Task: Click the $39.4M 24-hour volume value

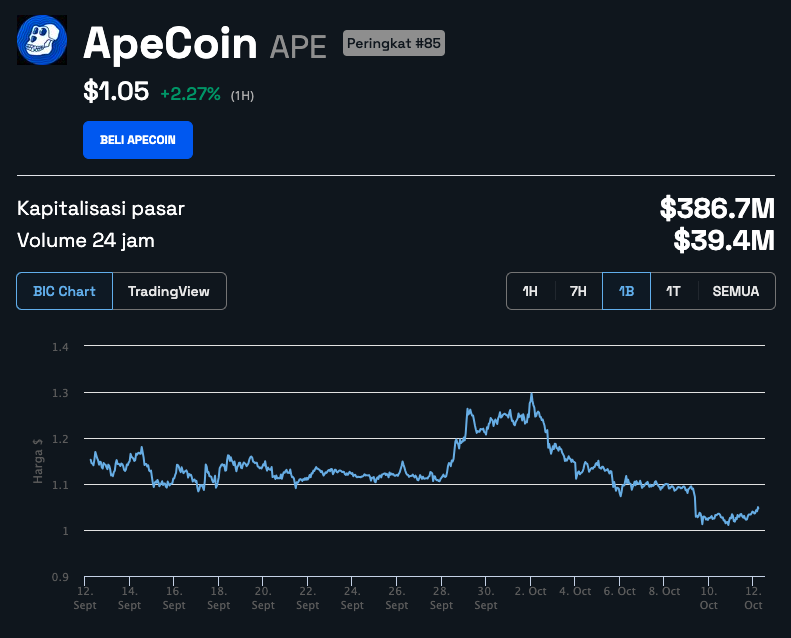Action: pyautogui.click(x=724, y=240)
